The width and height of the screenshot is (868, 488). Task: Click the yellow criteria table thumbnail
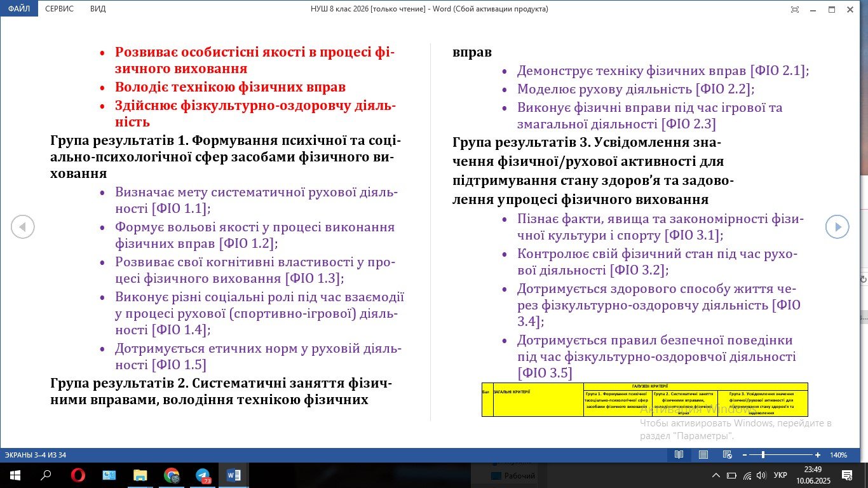coord(645,400)
